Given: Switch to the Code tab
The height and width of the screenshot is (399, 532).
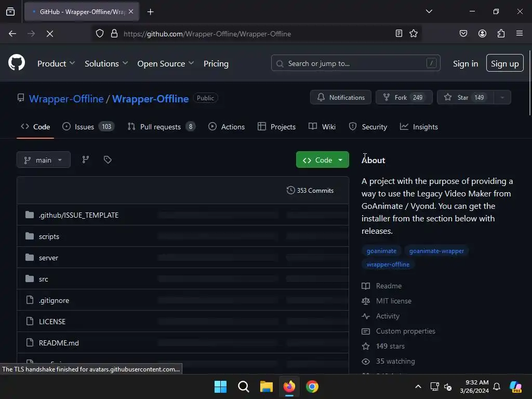Looking at the screenshot, I should pos(35,127).
